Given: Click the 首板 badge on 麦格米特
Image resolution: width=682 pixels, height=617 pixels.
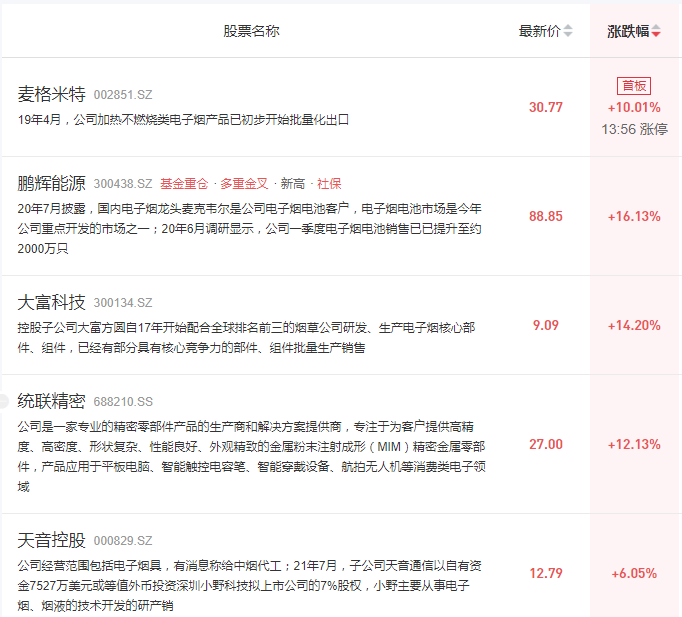Looking at the screenshot, I should [x=634, y=86].
